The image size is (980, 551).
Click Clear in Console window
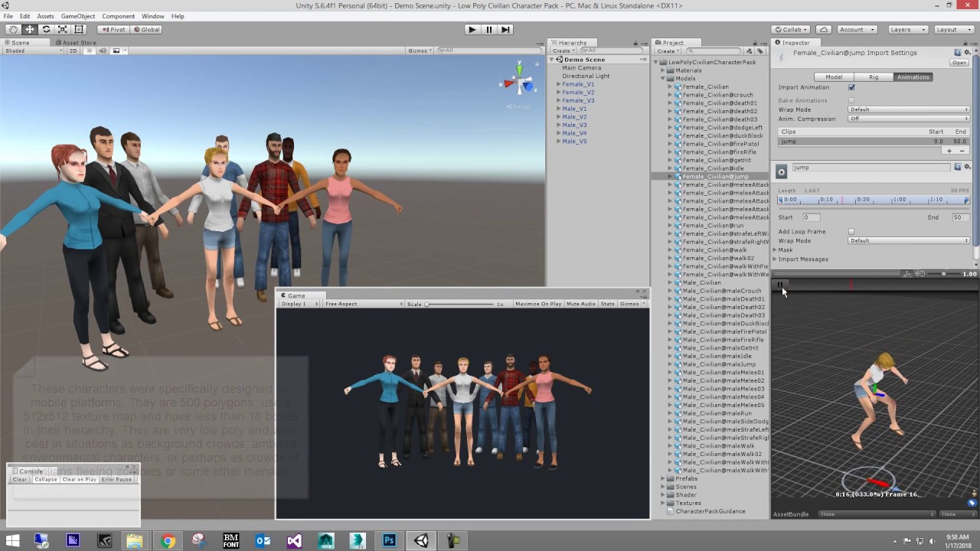(19, 480)
